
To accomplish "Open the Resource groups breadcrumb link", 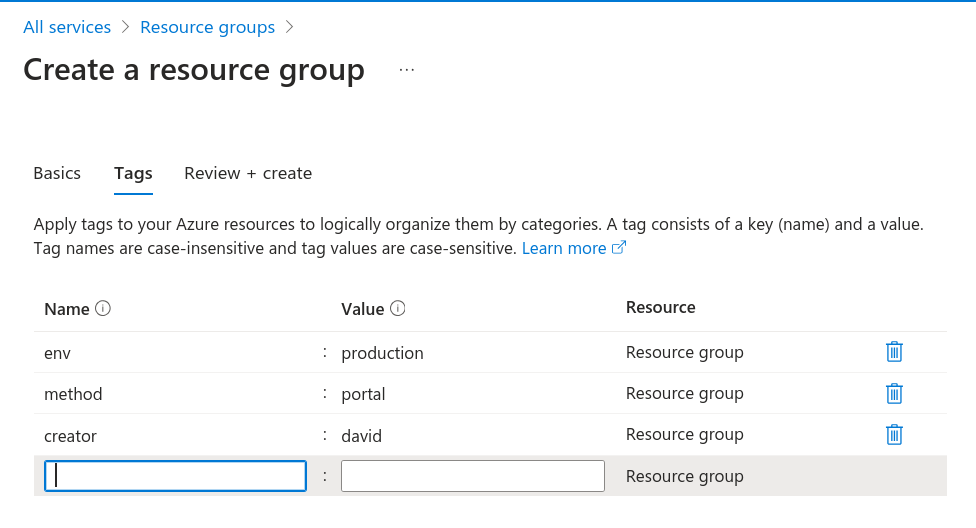I will (207, 27).
